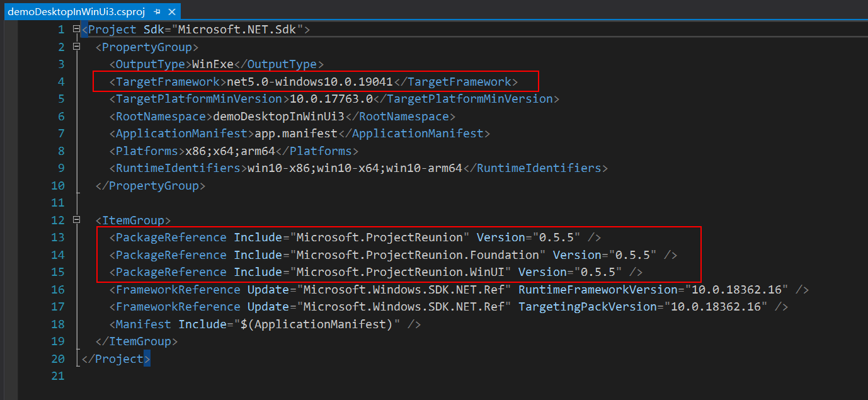Click the opening RuntimeIdentifiers tag
The width and height of the screenshot is (868, 400).
click(178, 168)
